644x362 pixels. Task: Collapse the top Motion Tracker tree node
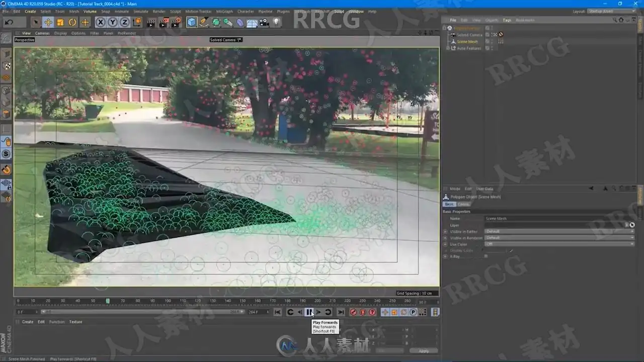pyautogui.click(x=445, y=28)
